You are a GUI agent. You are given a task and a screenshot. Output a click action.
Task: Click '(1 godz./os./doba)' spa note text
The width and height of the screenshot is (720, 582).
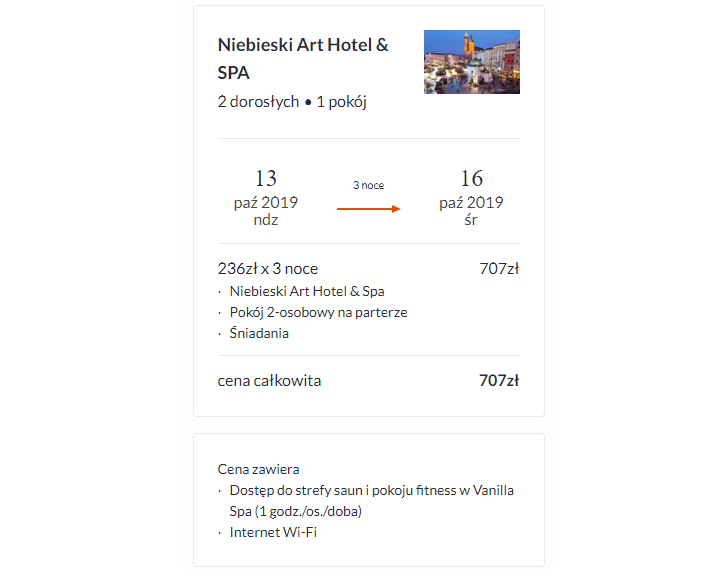pyautogui.click(x=295, y=511)
